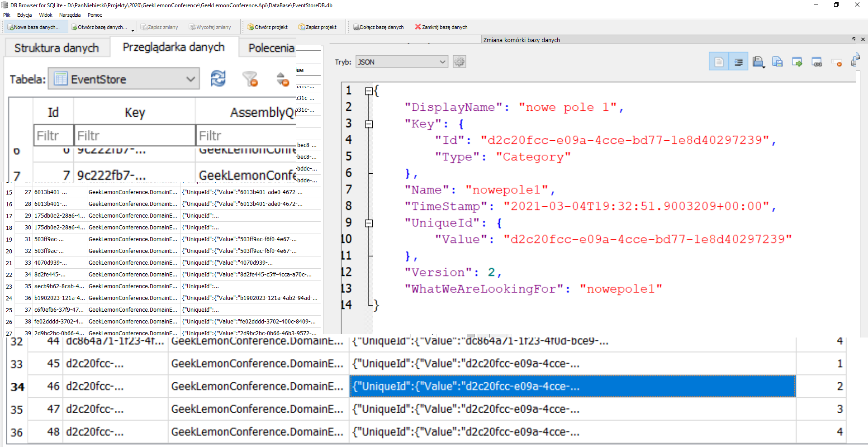Screen dimensions: 868x447
Task: Select row header 34 in the table
Action: pyautogui.click(x=17, y=386)
